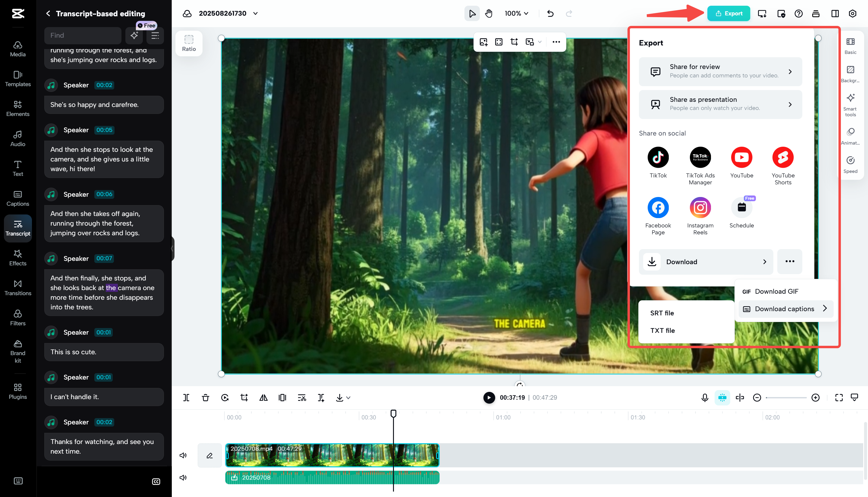
Task: Open the 100% zoom level dropdown
Action: pos(516,13)
